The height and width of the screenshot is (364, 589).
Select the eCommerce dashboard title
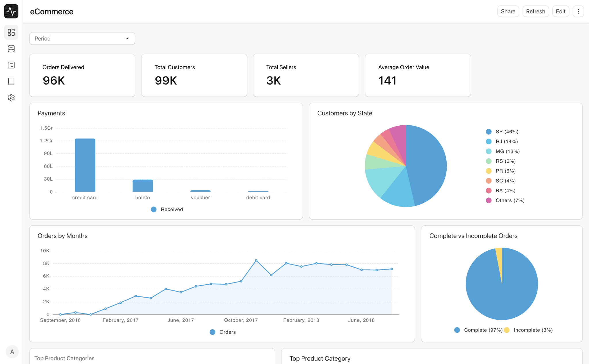pos(52,12)
